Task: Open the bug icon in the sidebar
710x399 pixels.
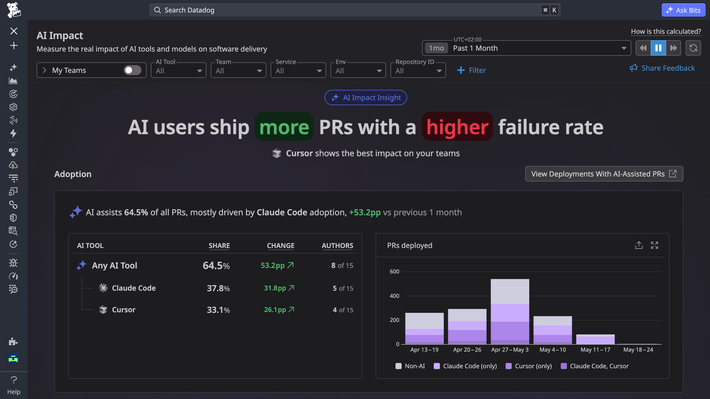Action: click(13, 263)
